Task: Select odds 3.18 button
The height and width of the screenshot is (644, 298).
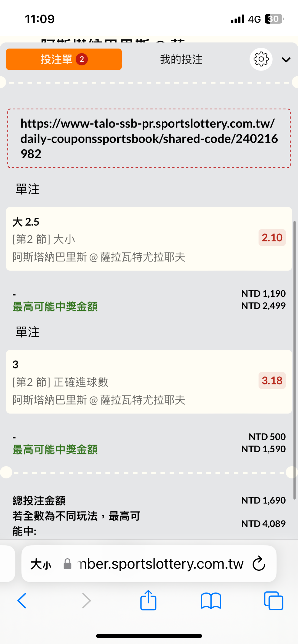Action: click(272, 381)
